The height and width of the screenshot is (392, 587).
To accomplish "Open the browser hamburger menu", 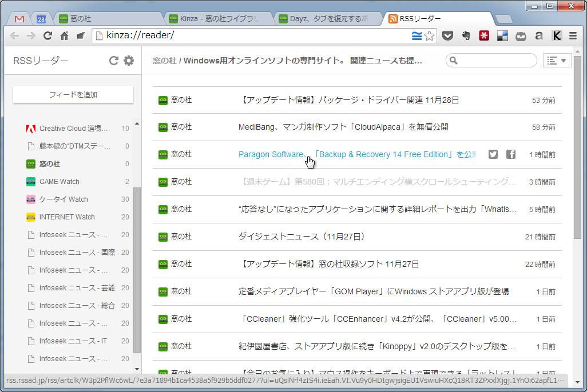I will [573, 35].
